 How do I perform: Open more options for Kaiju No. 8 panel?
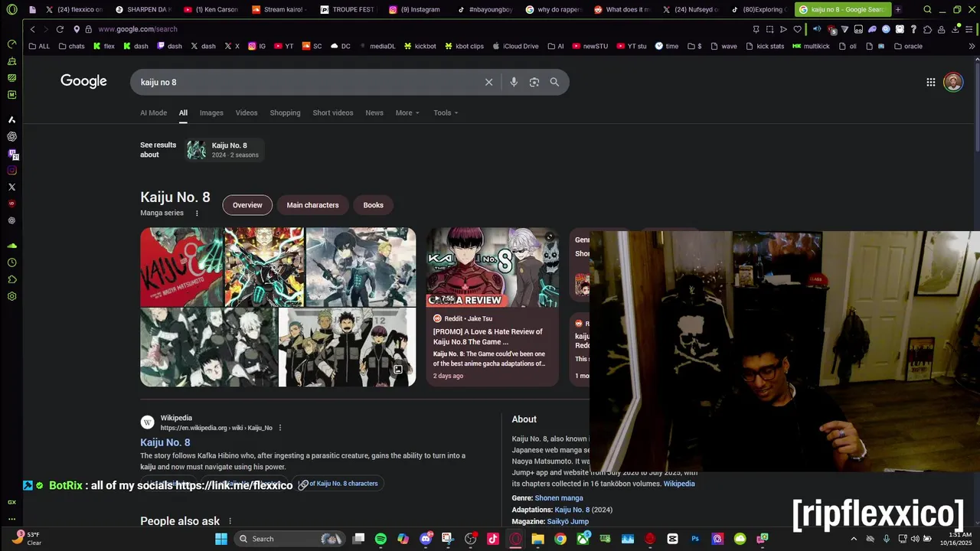[x=197, y=214]
